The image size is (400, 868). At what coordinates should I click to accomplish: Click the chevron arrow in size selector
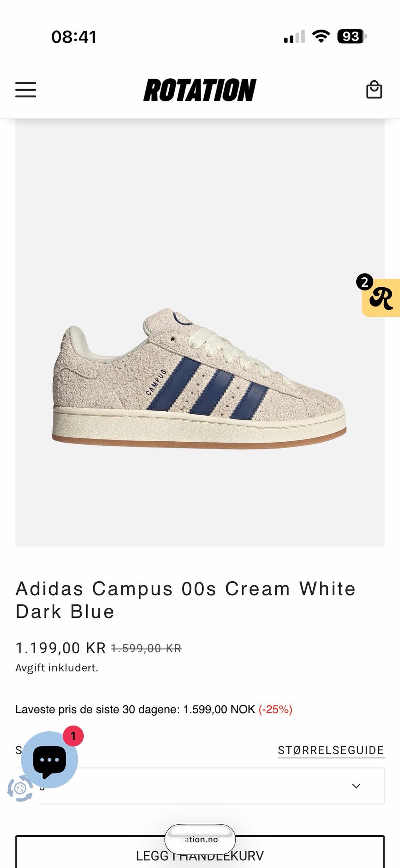point(356,786)
